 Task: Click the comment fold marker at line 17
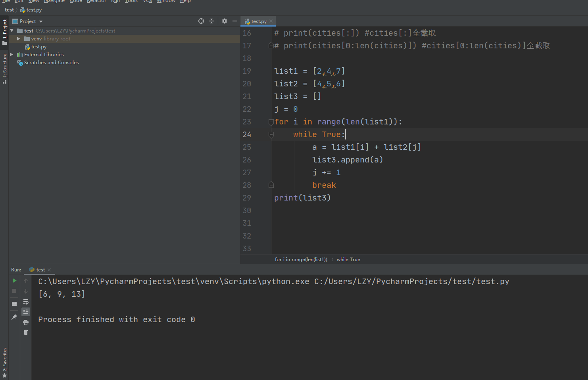click(x=271, y=46)
